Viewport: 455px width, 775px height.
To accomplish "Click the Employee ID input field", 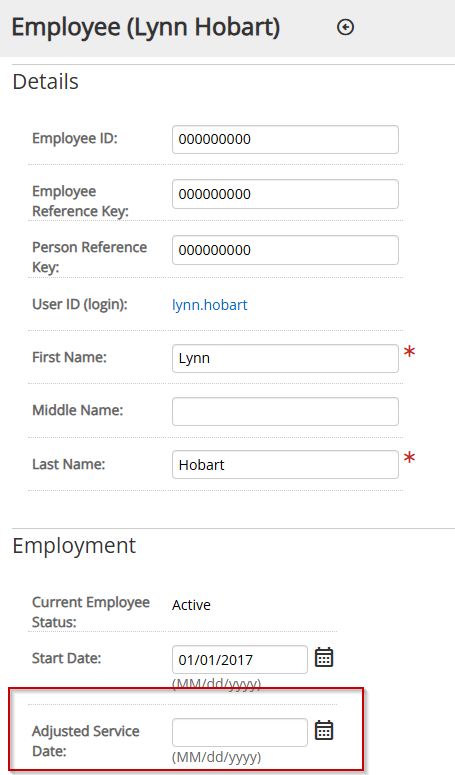I will [x=285, y=139].
